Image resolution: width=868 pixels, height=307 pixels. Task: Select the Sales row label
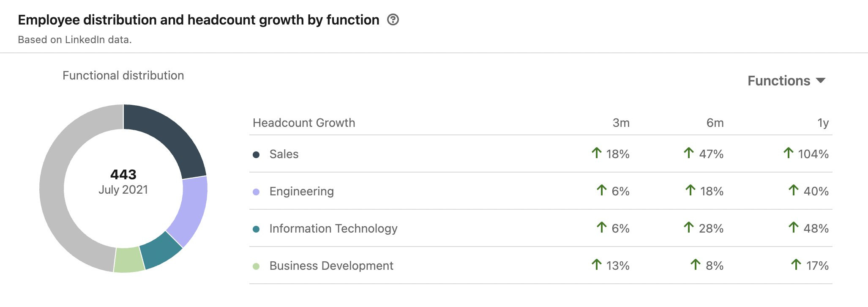(284, 154)
